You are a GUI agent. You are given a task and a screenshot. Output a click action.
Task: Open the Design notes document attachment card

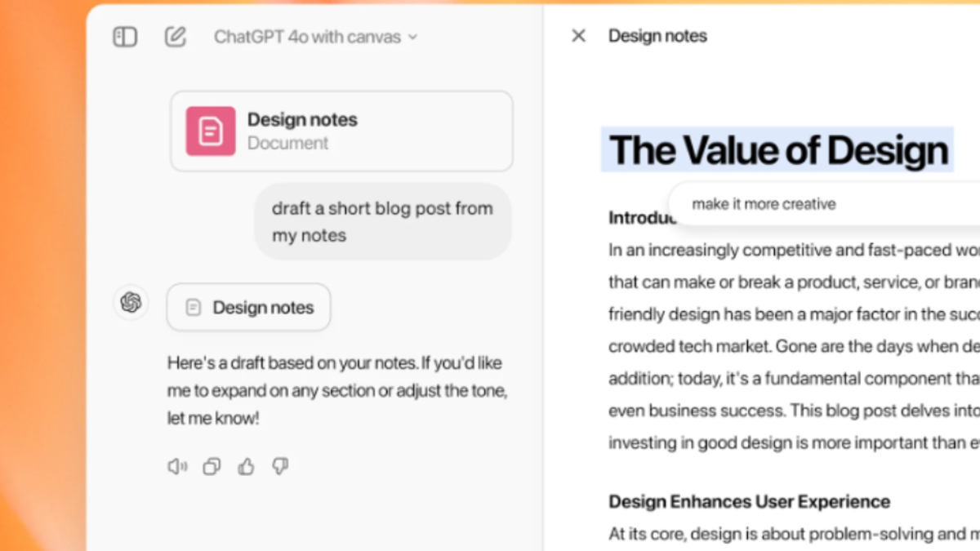(341, 131)
